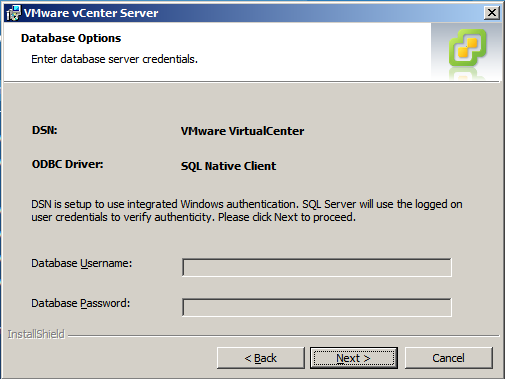
Task: Click the VMware logo in header
Action: tap(467, 48)
